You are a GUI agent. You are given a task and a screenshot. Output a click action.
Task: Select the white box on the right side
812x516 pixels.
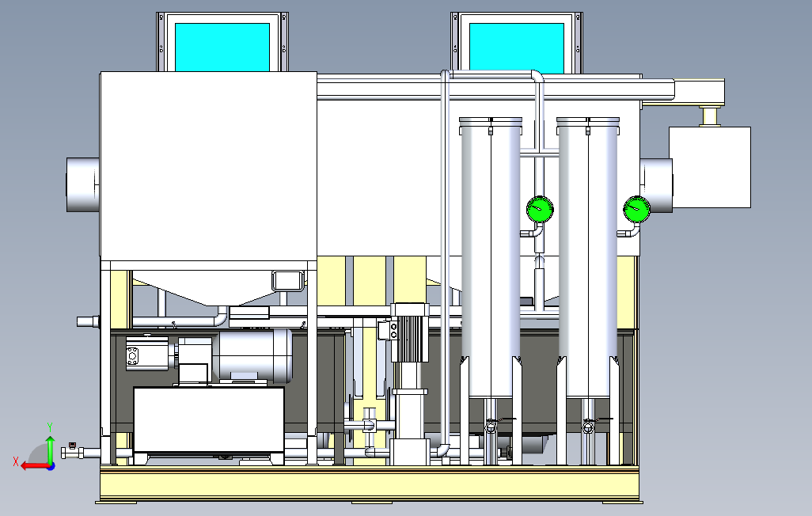coord(709,167)
